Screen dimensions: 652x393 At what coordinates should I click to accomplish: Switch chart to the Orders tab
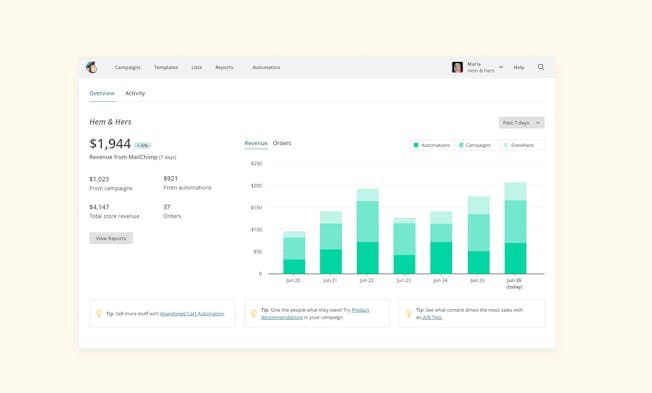tap(282, 143)
